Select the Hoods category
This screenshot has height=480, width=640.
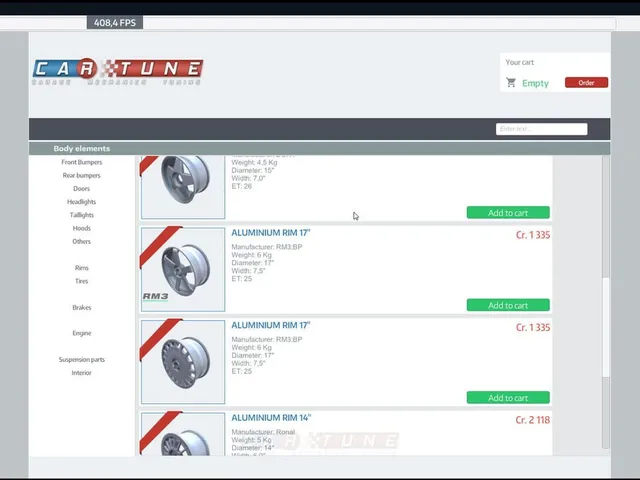(x=82, y=228)
